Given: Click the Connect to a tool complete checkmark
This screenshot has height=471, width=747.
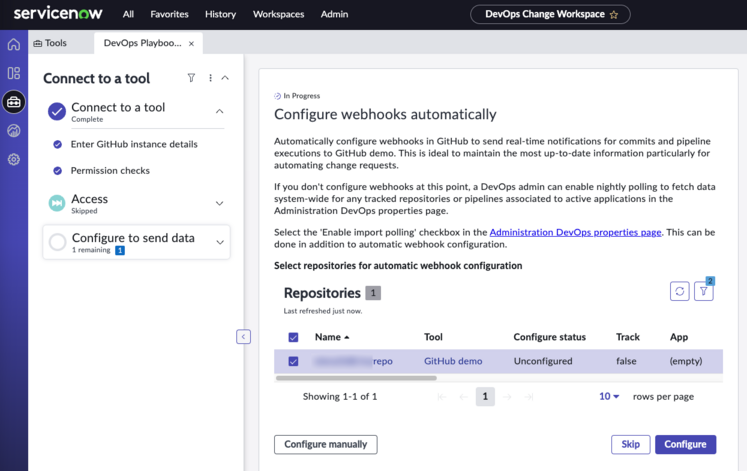Looking at the screenshot, I should [x=57, y=111].
